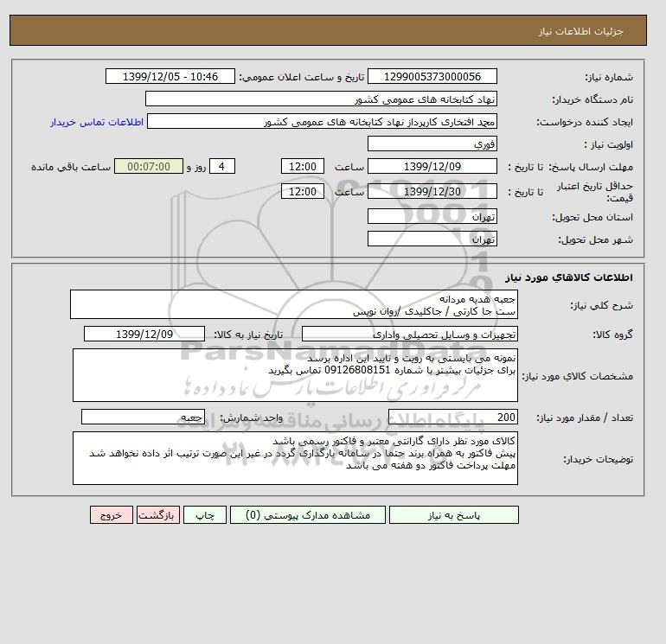
Task: Click the تاریخ نیاز به کالا label
Action: coord(248,335)
